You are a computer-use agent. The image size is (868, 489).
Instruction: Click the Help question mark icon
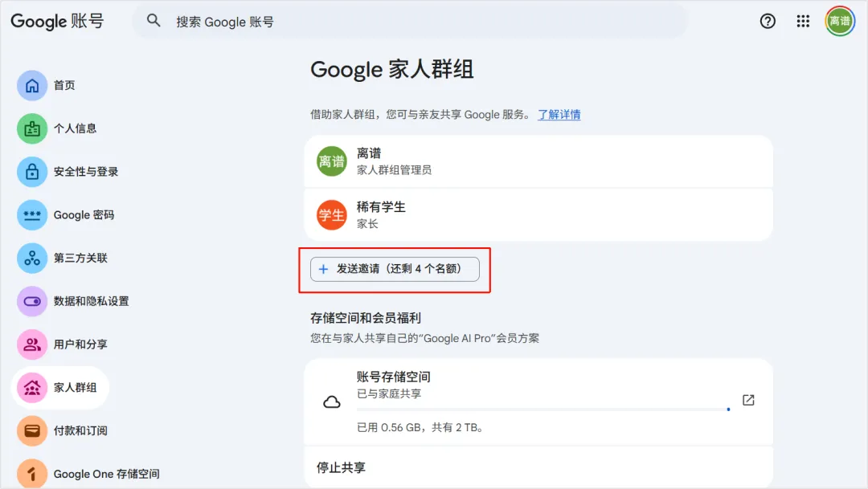[x=768, y=22]
